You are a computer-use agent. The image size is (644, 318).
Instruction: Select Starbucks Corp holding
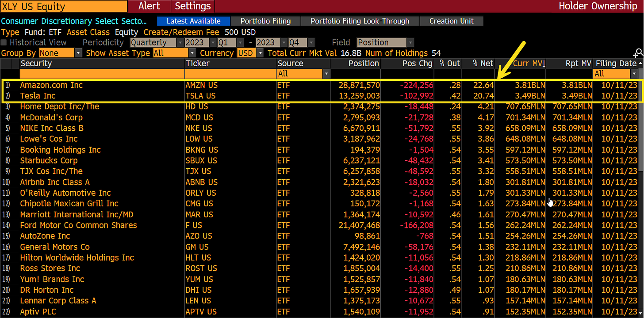tap(49, 160)
